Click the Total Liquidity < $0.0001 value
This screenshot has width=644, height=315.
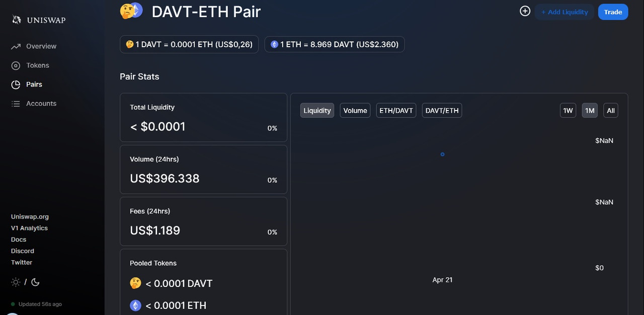[157, 127]
